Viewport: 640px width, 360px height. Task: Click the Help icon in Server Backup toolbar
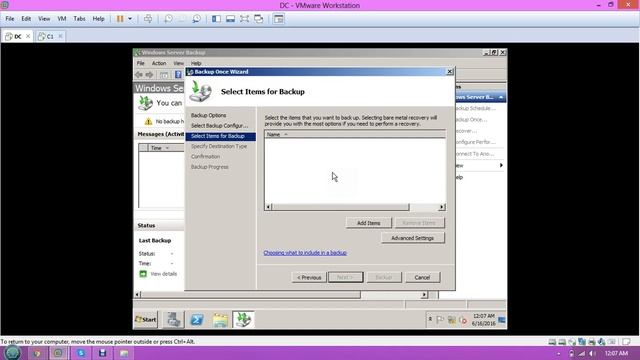(178, 75)
